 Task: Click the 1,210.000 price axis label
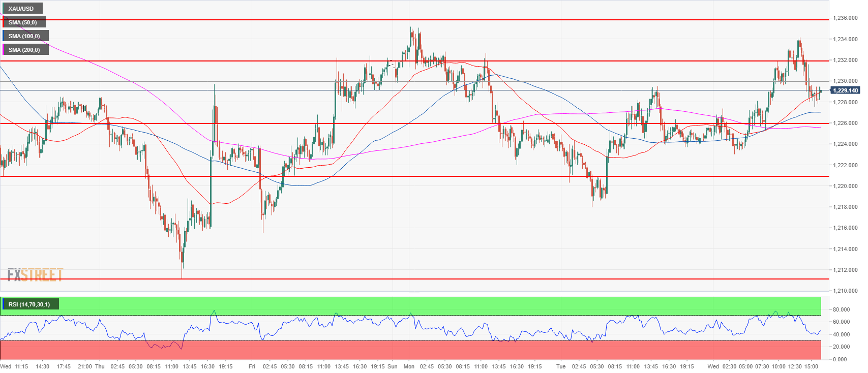click(x=845, y=291)
